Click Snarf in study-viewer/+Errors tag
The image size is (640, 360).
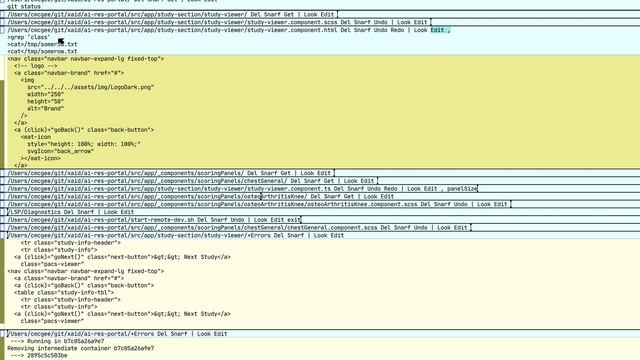pos(296,236)
